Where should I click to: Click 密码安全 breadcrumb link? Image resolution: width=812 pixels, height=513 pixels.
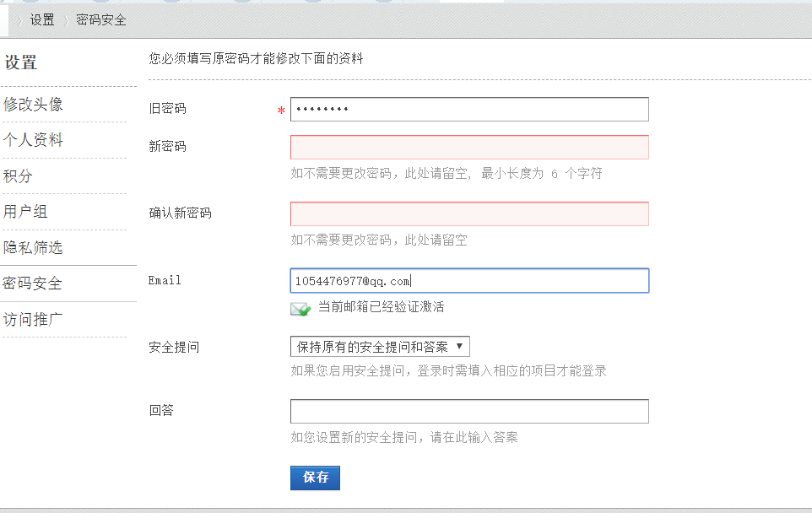[101, 19]
